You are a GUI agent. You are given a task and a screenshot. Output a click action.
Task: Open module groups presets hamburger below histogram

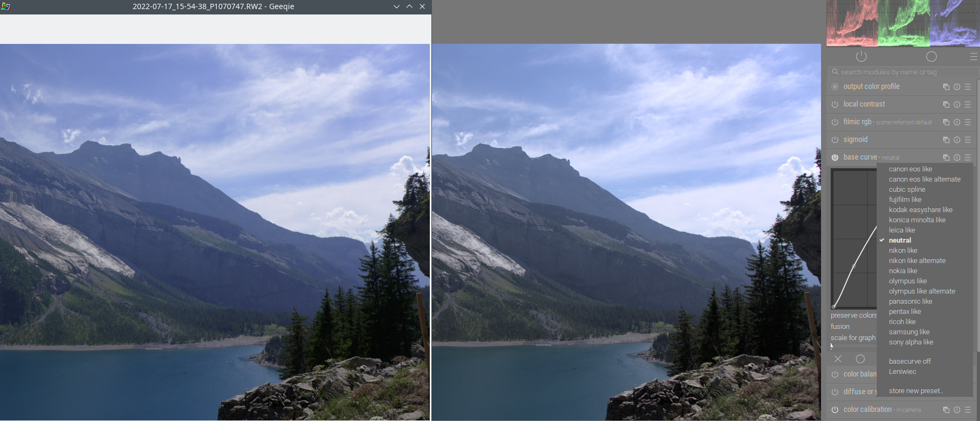[974, 56]
